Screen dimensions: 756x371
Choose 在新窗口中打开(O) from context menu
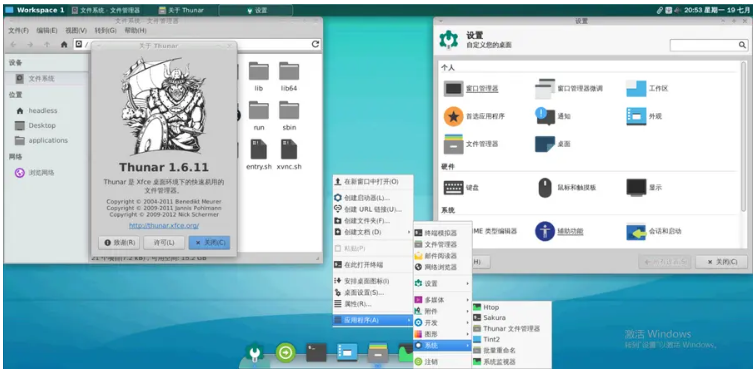pos(373,182)
